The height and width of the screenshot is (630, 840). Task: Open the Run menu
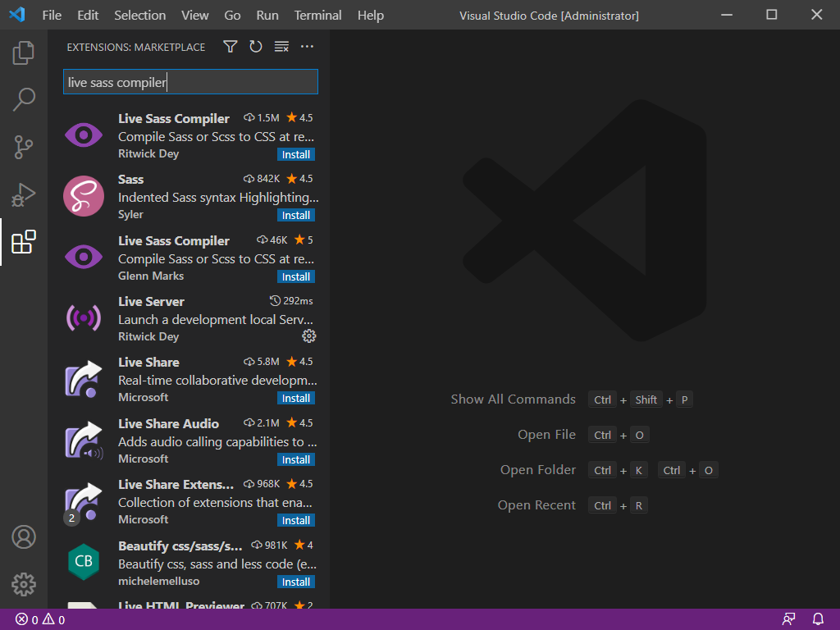(x=267, y=15)
